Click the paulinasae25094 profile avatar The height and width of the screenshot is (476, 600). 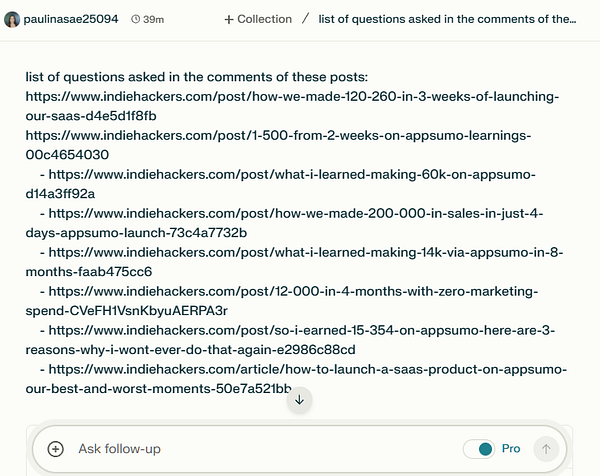coord(13,19)
